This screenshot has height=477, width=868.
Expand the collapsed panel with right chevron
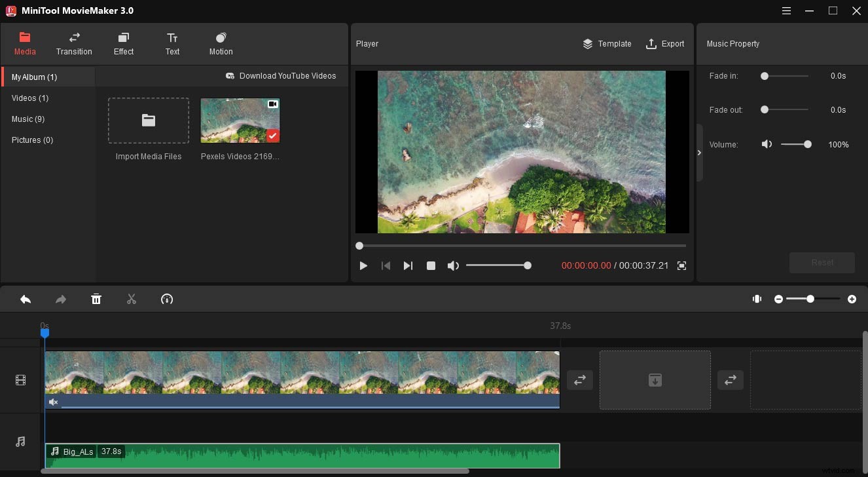tap(699, 153)
